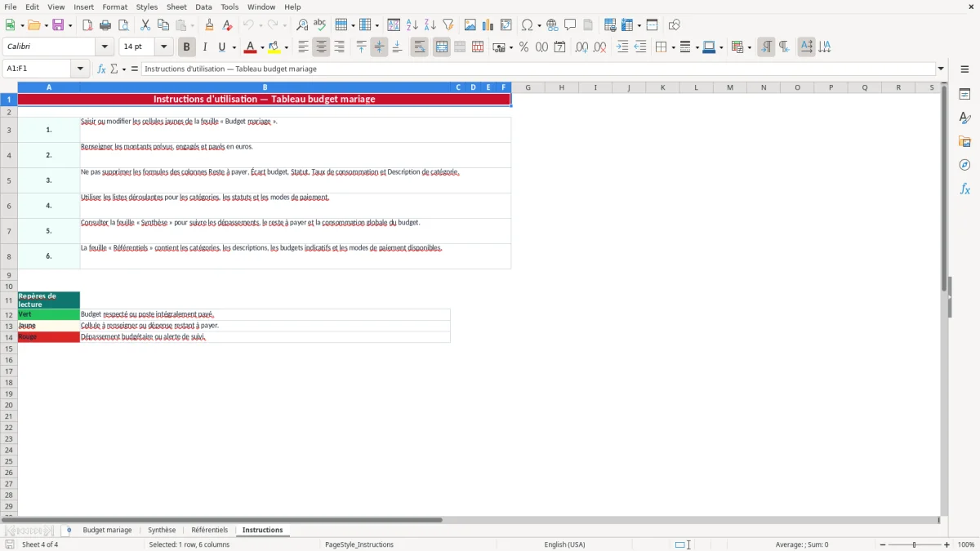Sort descending Z to A icon
Screen dimensions: 980x551
430,25
